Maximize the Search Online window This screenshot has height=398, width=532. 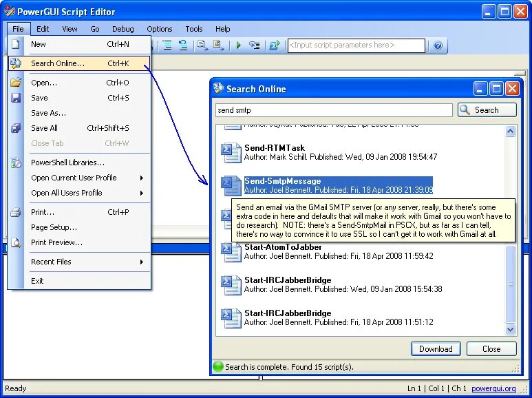(496, 89)
